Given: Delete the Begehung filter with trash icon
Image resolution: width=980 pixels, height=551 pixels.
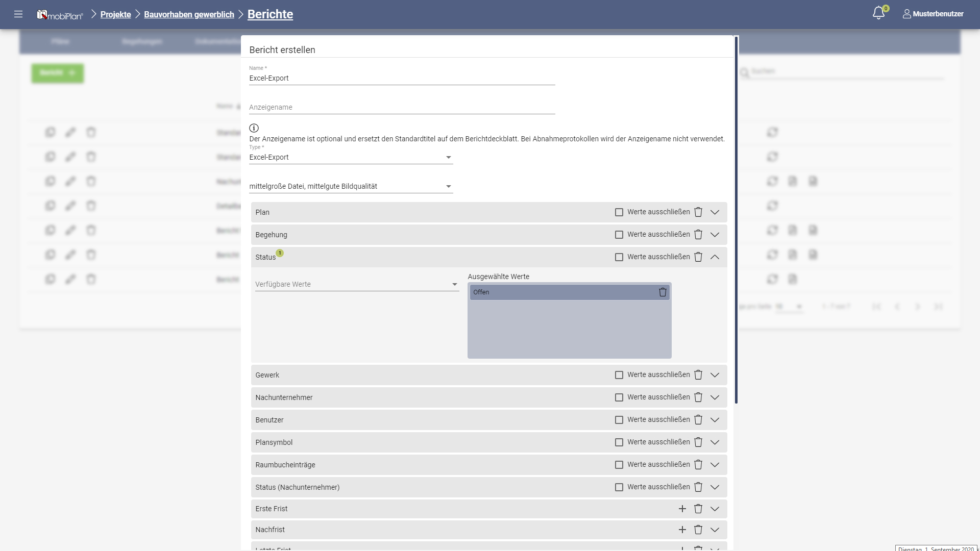Looking at the screenshot, I should [x=698, y=235].
